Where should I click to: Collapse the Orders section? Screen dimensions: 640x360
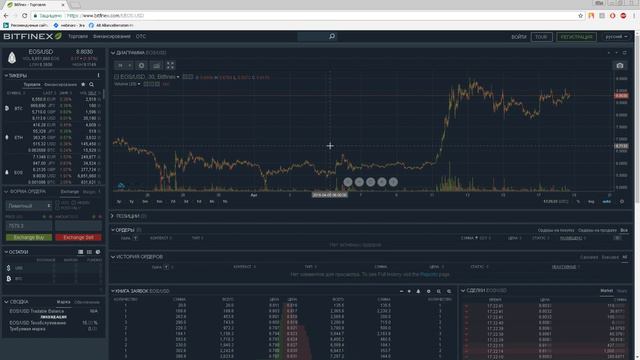[x=113, y=230]
